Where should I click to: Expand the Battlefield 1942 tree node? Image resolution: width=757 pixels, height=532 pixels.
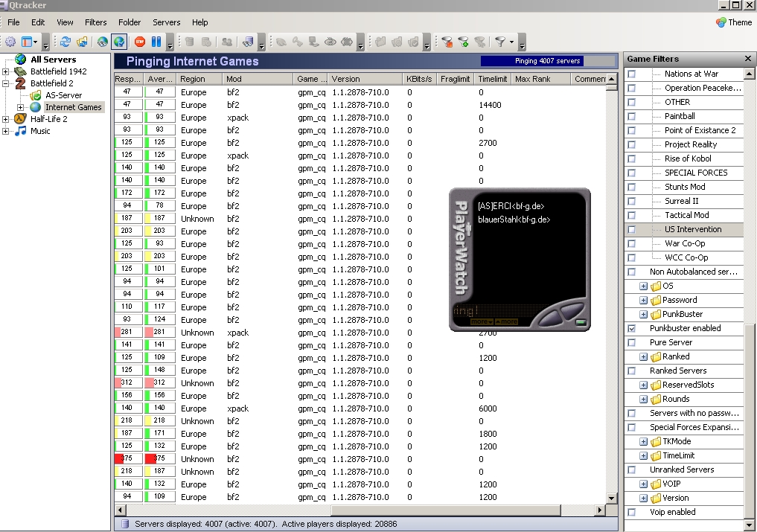pos(5,71)
